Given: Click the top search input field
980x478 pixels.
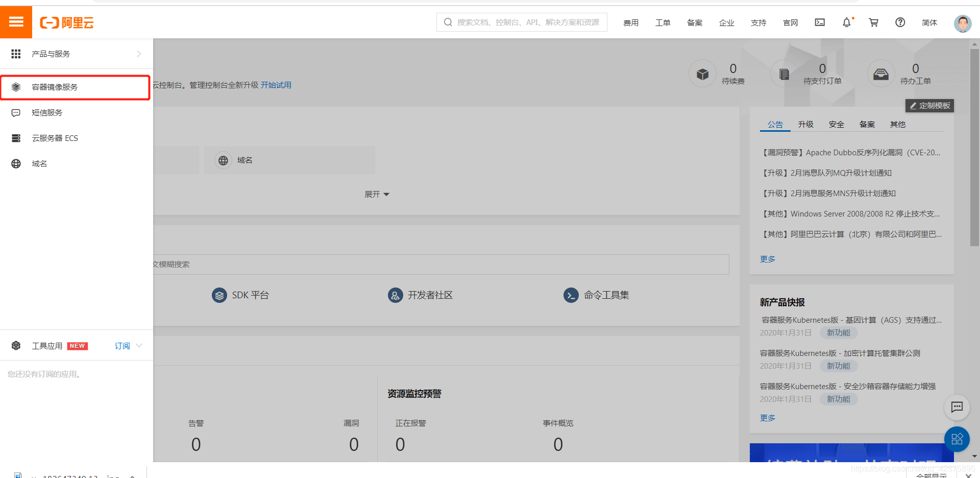Looking at the screenshot, I should click(522, 22).
